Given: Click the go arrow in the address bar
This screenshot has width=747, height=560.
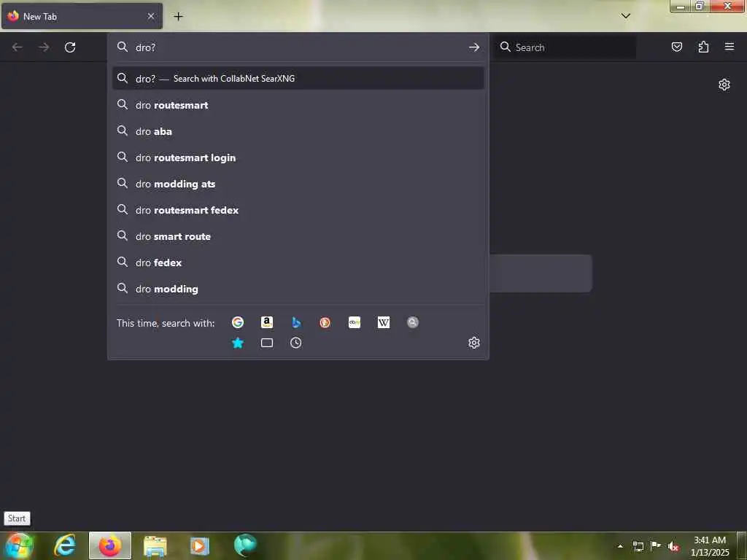Looking at the screenshot, I should point(473,47).
